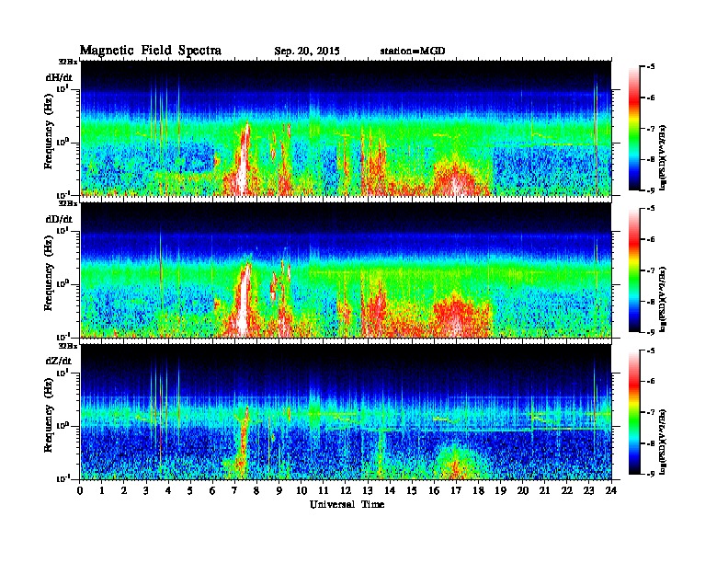Click the log(PSD) units label beside dZ/dt color bar
728x563 pixels.
click(x=664, y=442)
